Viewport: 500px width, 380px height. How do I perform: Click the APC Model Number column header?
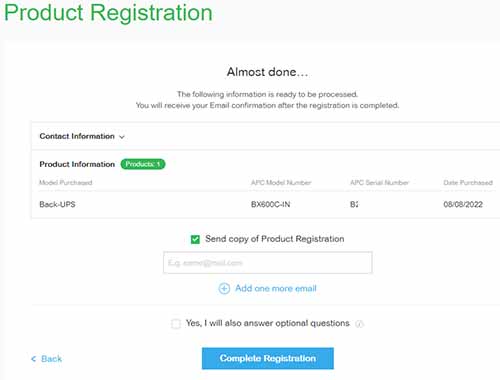click(x=281, y=183)
